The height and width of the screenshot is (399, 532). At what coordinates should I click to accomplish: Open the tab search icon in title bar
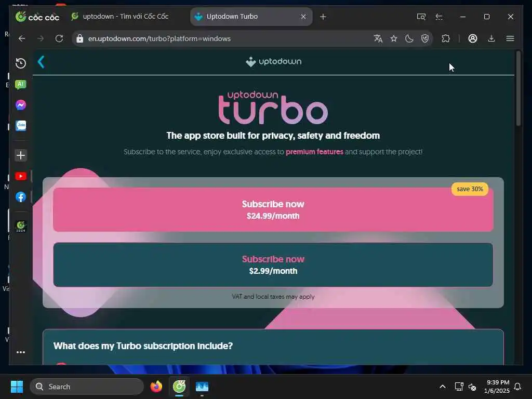point(421,17)
